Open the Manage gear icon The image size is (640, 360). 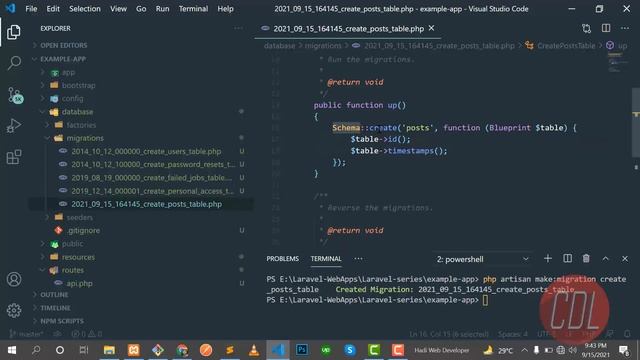coord(14,311)
